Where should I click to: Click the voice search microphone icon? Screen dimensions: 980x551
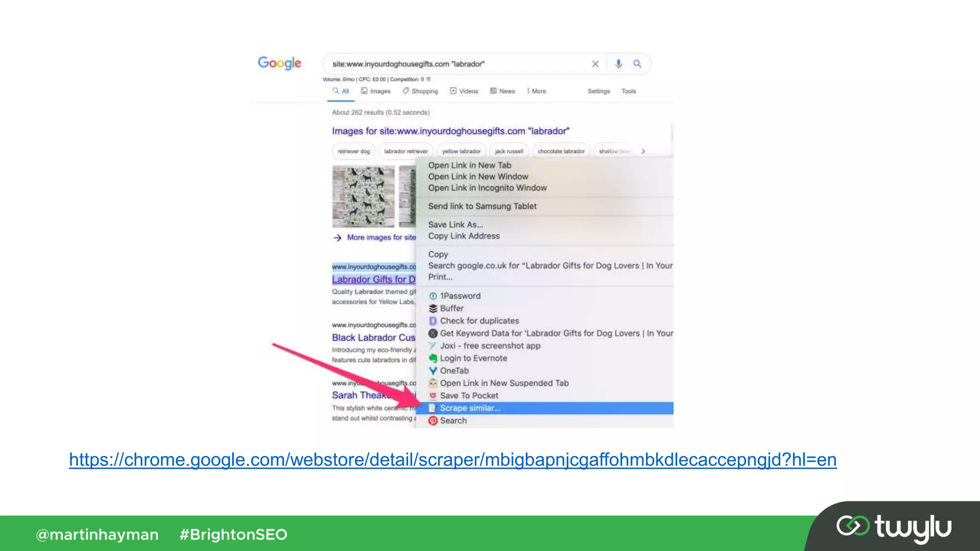(618, 64)
